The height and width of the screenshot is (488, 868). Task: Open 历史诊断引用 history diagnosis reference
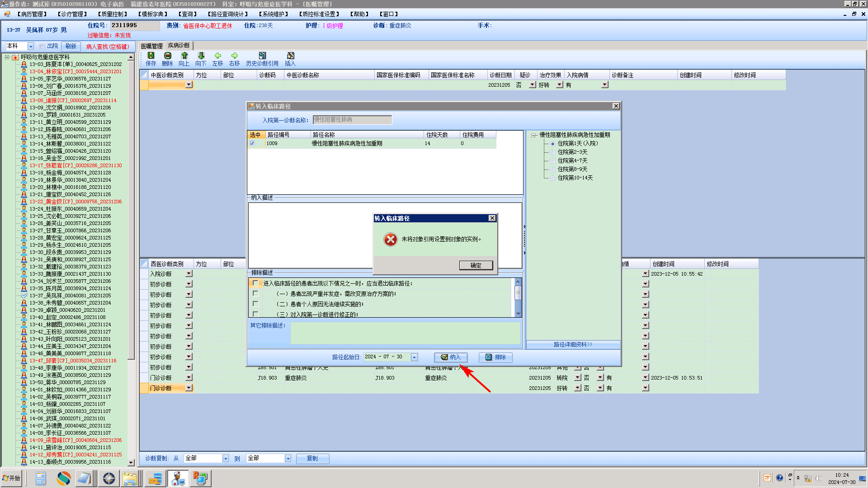tap(262, 59)
